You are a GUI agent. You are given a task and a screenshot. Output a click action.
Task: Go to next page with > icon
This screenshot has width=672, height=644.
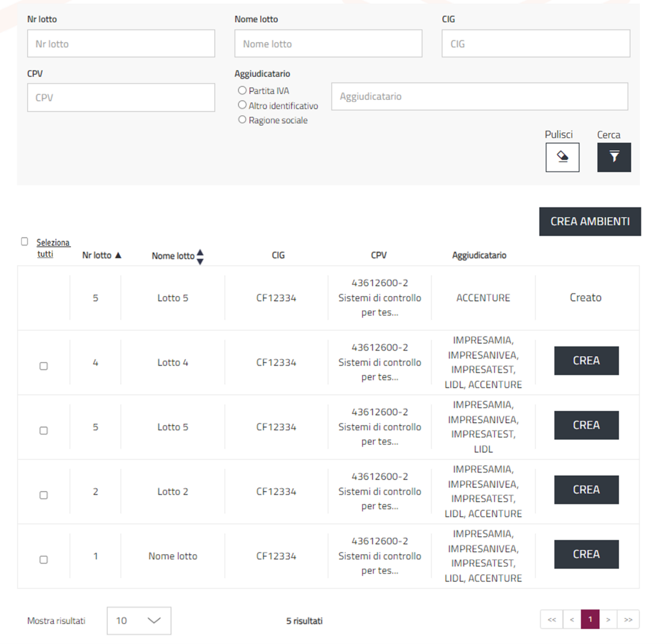pos(608,620)
